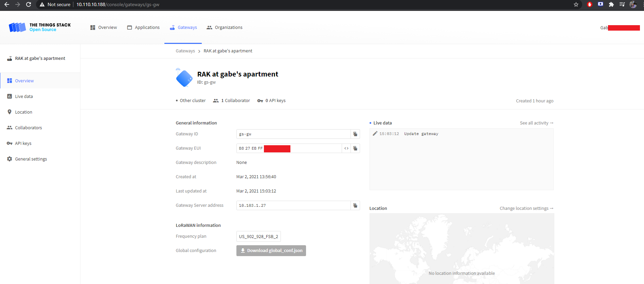Open the 1 Collaborator link
This screenshot has width=644, height=284.
pyautogui.click(x=232, y=101)
